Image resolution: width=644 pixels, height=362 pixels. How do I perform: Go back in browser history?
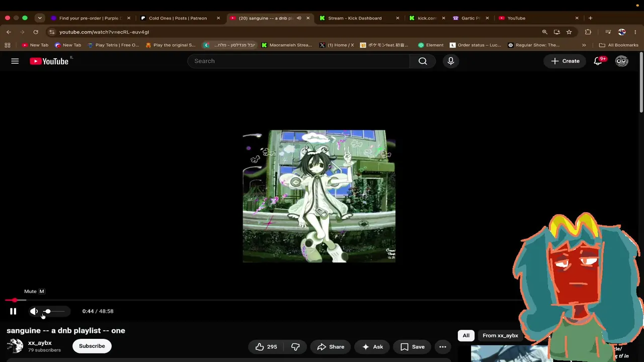tap(9, 32)
